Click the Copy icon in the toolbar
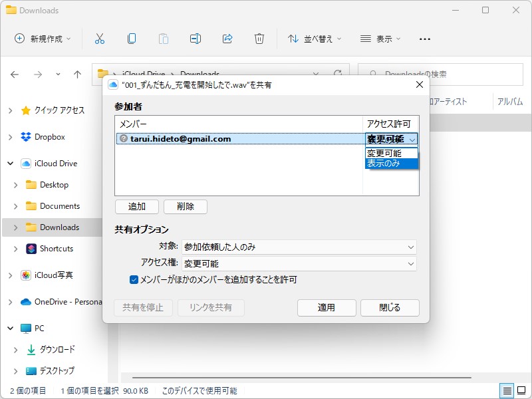The height and width of the screenshot is (399, 532). coord(132,39)
